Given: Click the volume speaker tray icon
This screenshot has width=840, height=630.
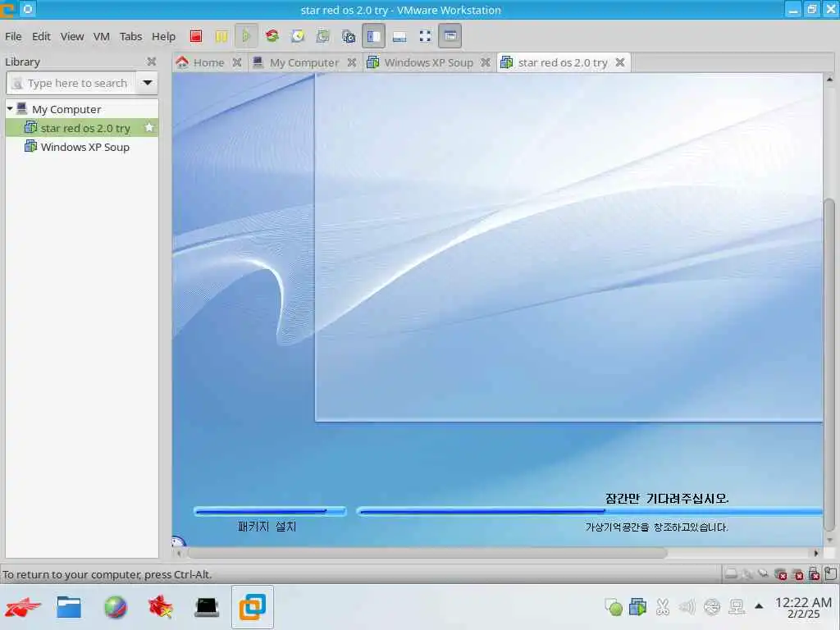Looking at the screenshot, I should (x=687, y=606).
